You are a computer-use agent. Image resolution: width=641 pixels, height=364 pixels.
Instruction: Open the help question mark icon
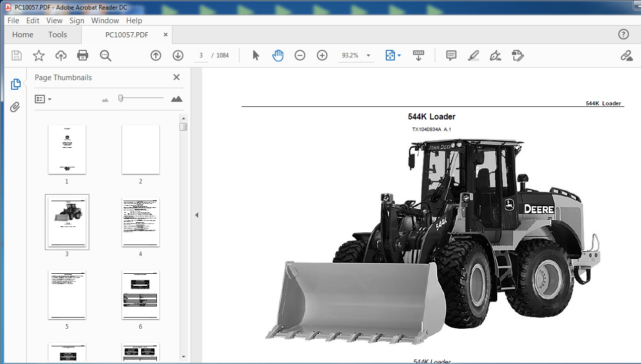(x=623, y=34)
